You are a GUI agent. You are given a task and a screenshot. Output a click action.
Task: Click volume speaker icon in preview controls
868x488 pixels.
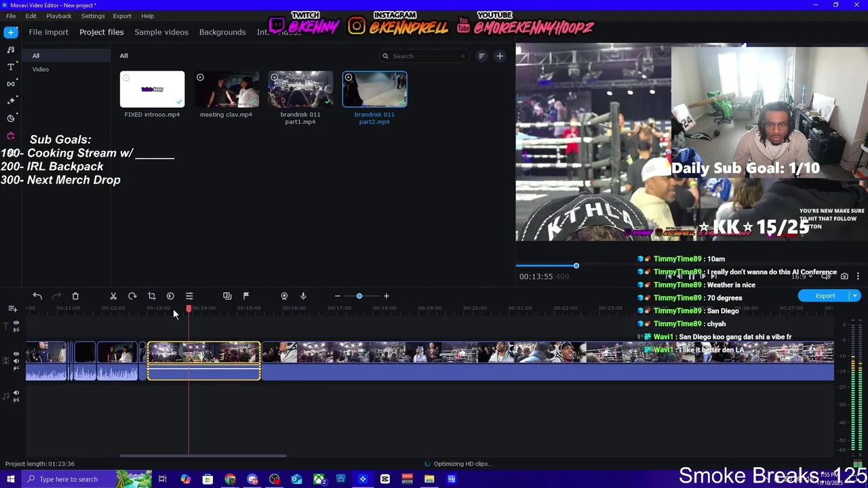click(x=826, y=277)
